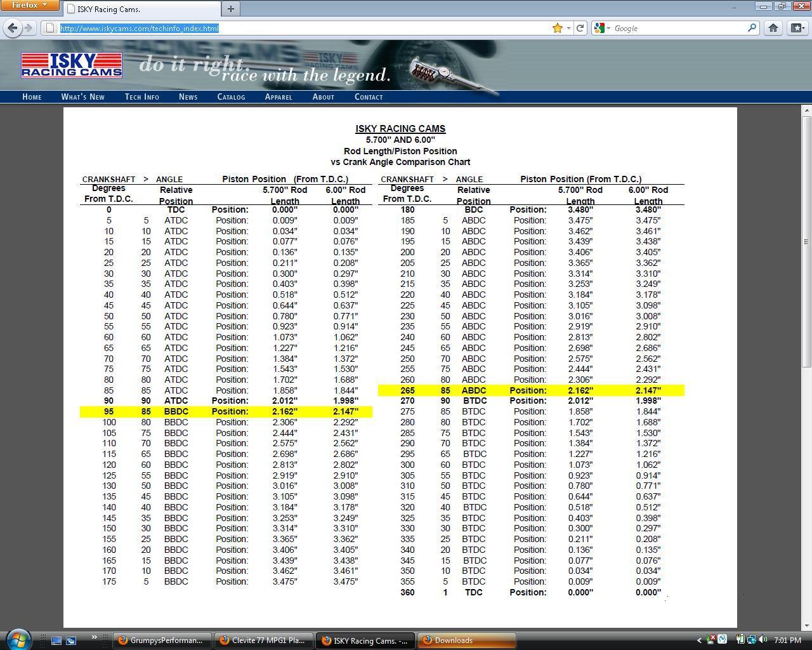Open a new tab with plus button

(231, 9)
